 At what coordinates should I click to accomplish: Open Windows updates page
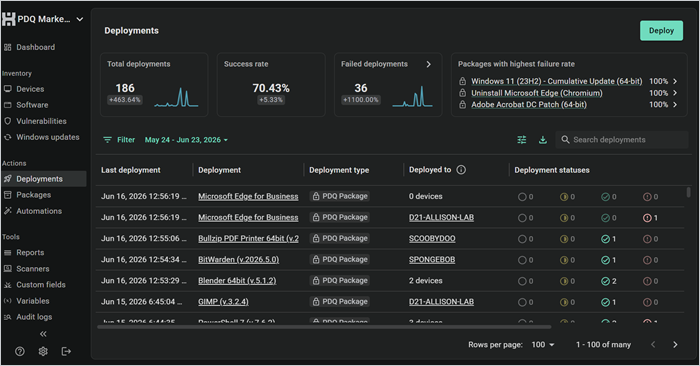(x=48, y=137)
